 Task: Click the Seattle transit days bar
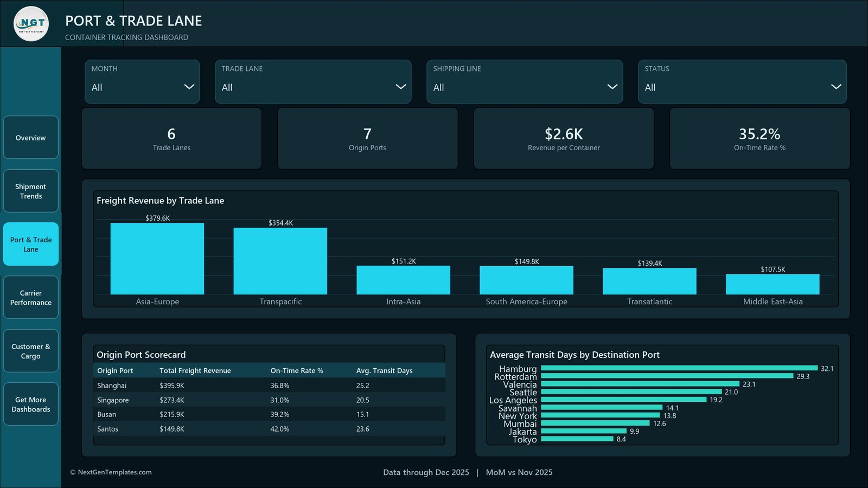631,391
